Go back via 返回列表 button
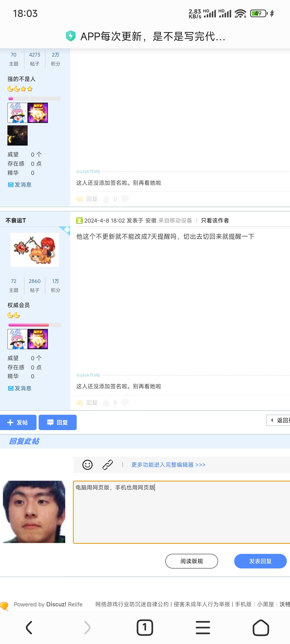This screenshot has height=644, width=290. pyautogui.click(x=278, y=420)
